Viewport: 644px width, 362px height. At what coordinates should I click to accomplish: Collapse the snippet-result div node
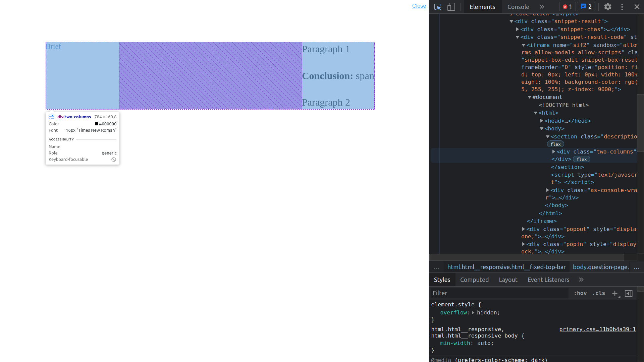click(x=512, y=21)
